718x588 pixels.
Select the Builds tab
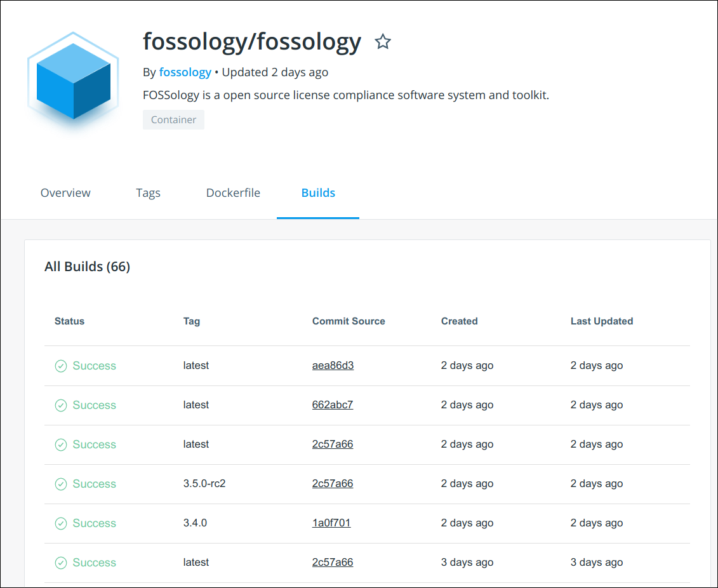[x=317, y=192]
